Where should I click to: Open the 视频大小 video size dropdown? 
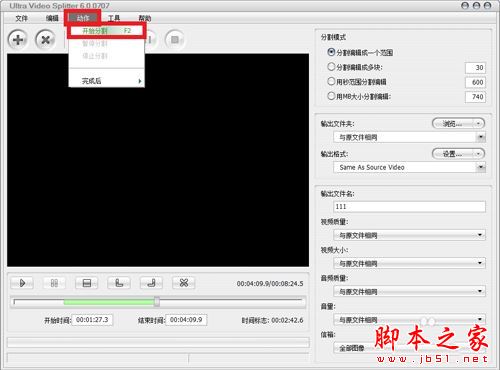tap(409, 263)
